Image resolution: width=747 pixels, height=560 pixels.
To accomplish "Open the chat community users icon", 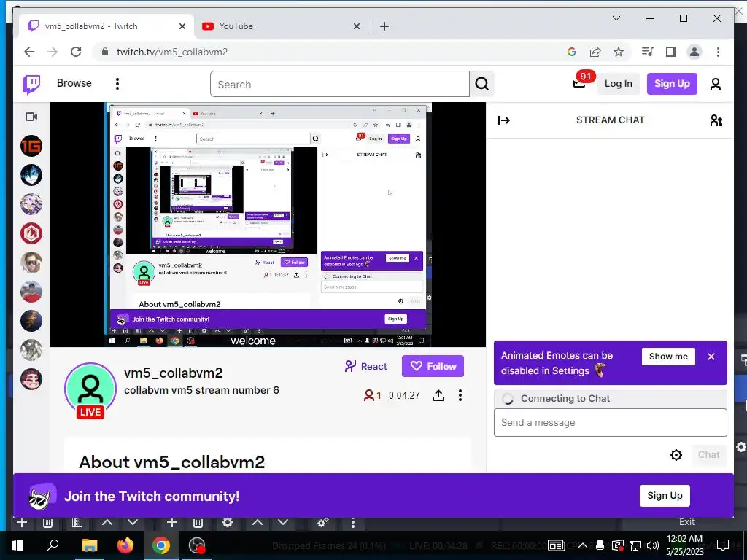I will 716,120.
